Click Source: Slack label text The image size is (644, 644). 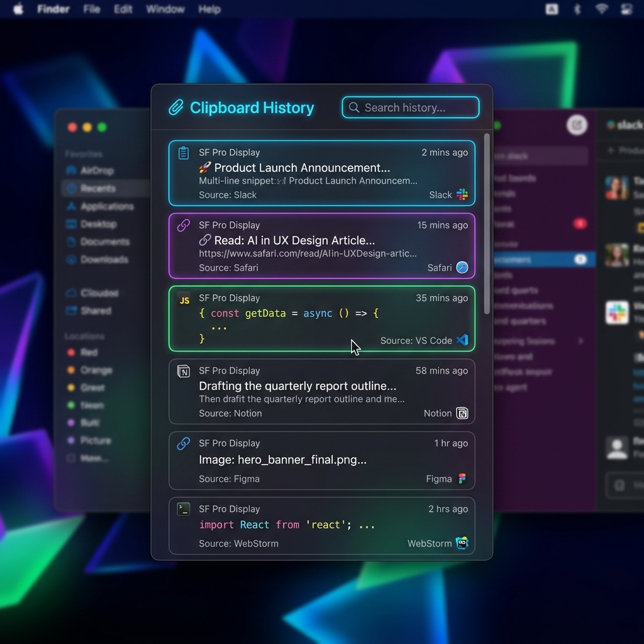[228, 195]
